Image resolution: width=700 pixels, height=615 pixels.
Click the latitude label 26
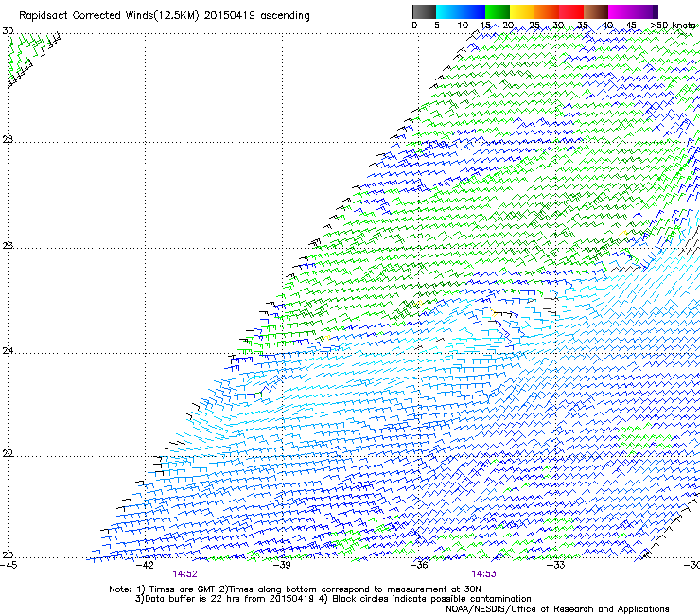[8, 246]
